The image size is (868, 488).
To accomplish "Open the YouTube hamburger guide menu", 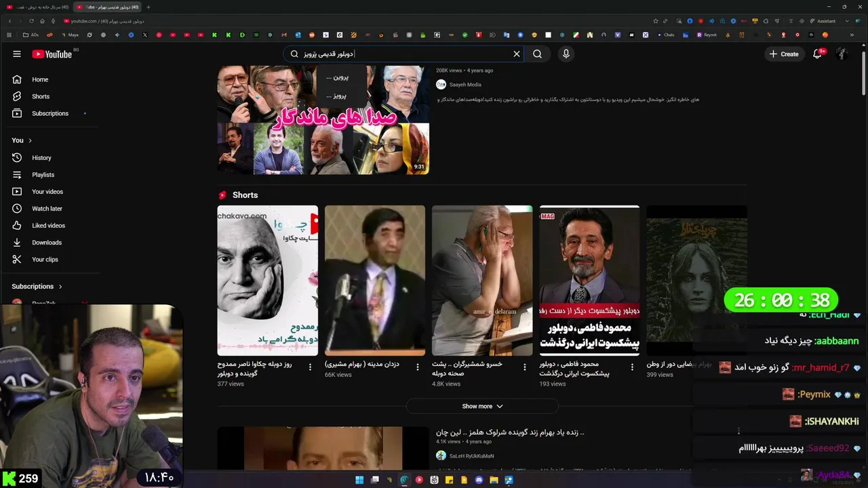I will coord(17,54).
